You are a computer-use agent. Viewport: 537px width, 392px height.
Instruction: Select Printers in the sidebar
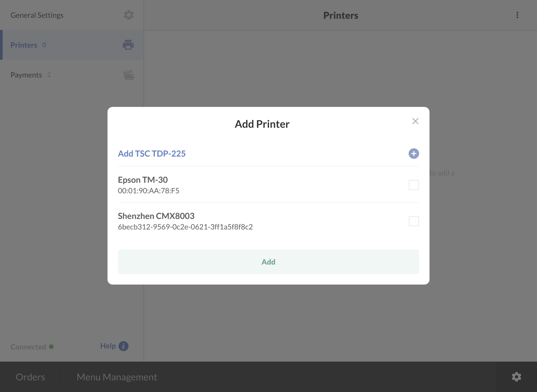pos(24,45)
